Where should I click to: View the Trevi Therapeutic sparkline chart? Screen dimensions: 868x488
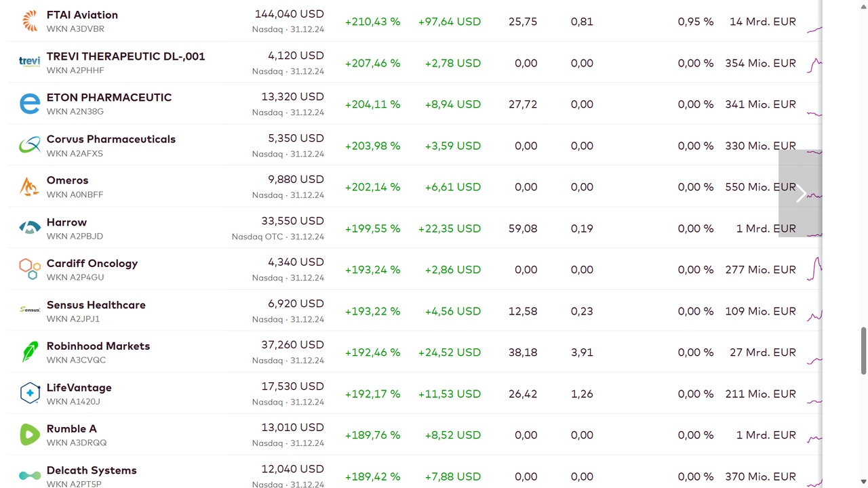tap(814, 63)
